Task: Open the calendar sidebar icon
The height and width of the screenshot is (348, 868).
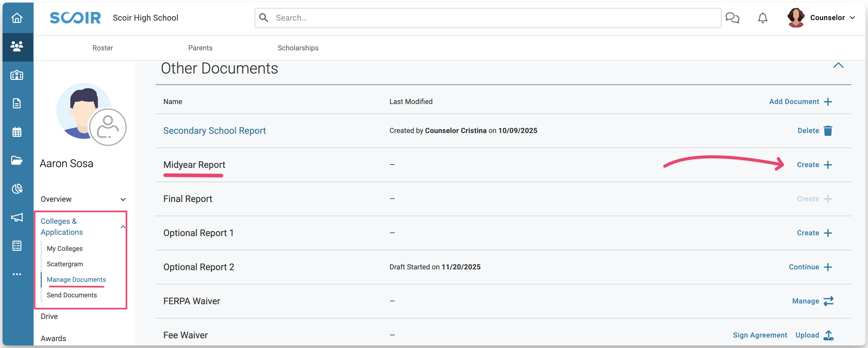Action: click(17, 132)
